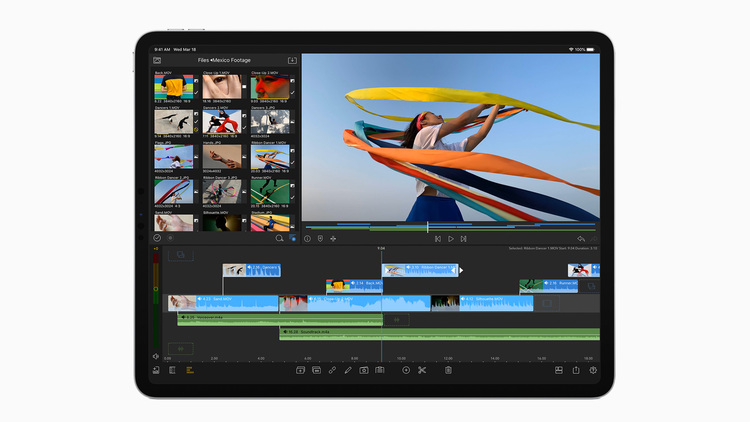Image resolution: width=750 pixels, height=422 pixels.
Task: Tap the camera snapshot icon in toolbar
Action: coord(364,370)
